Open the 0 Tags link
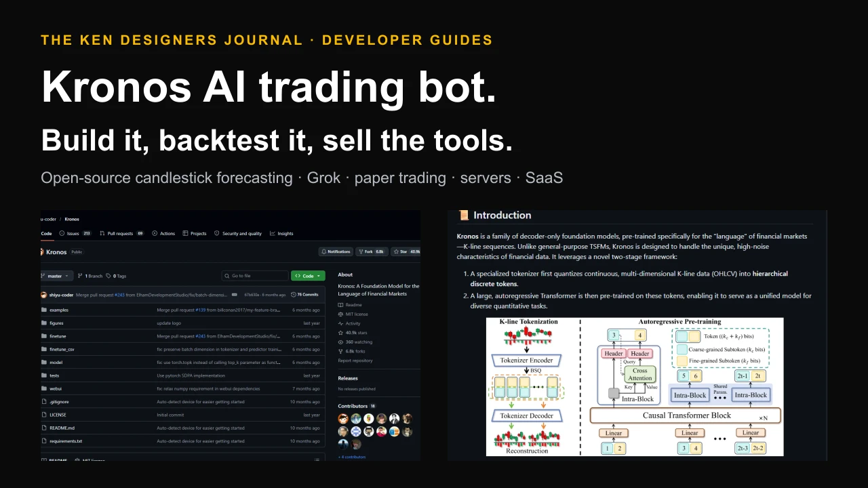Image resolution: width=868 pixels, height=488 pixels. tap(117, 276)
